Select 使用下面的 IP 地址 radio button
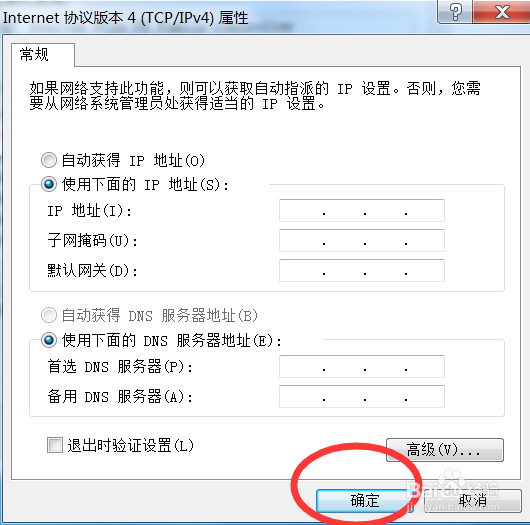 pyautogui.click(x=49, y=185)
